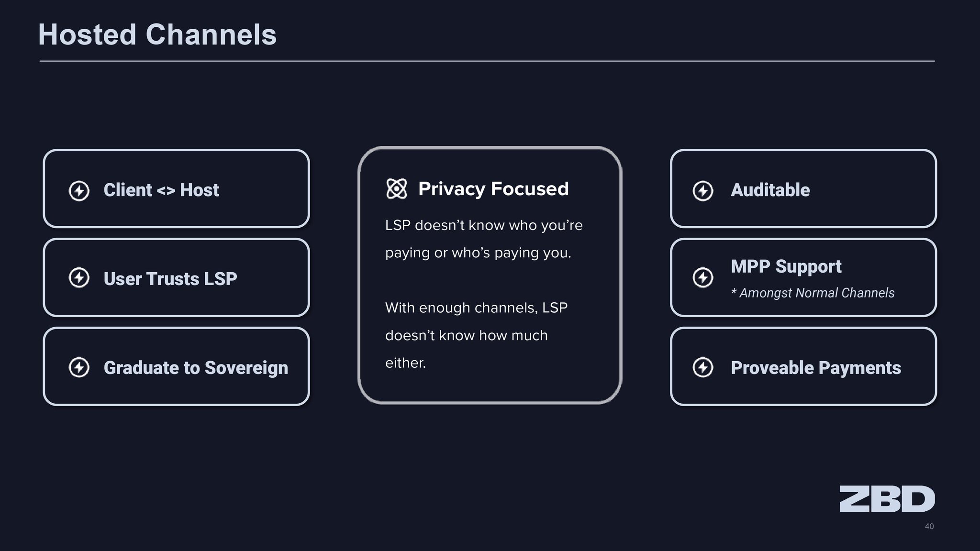
Task: Click the Privacy Focused heading
Action: [x=493, y=188]
